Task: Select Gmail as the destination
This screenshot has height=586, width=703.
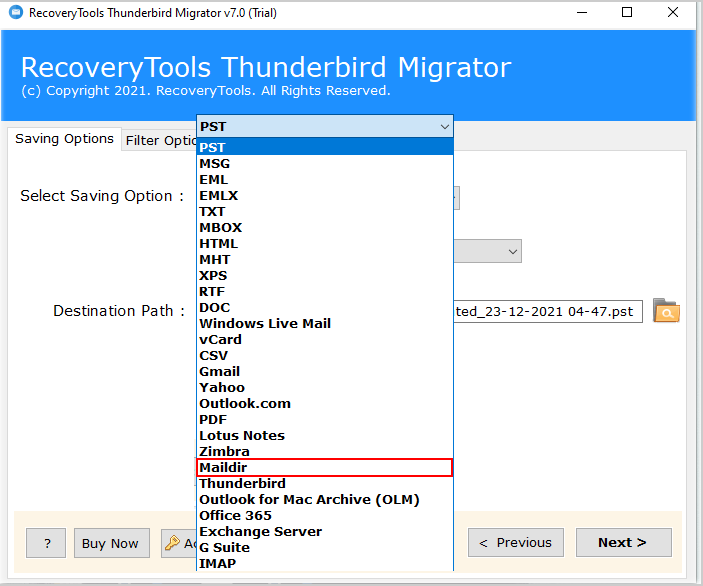Action: tap(325, 371)
